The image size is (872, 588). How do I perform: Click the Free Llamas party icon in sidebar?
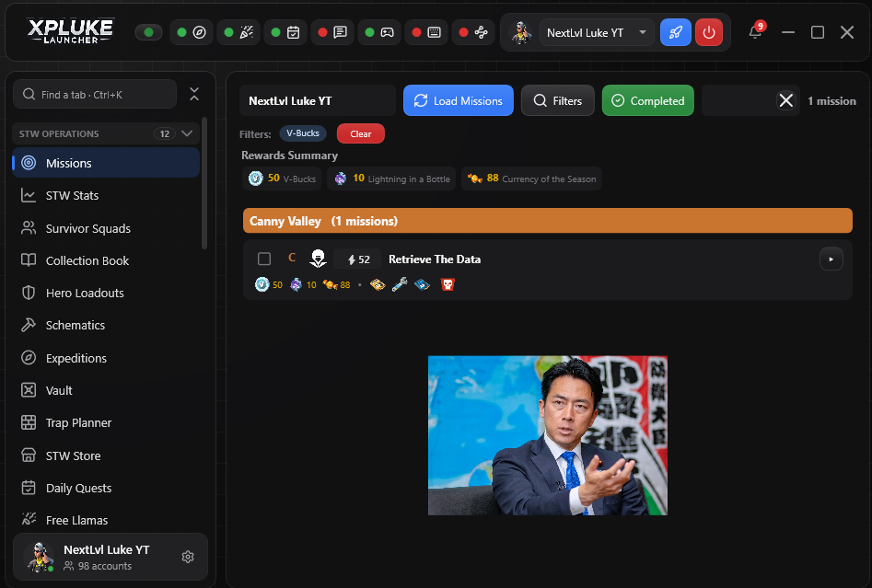[x=29, y=520]
